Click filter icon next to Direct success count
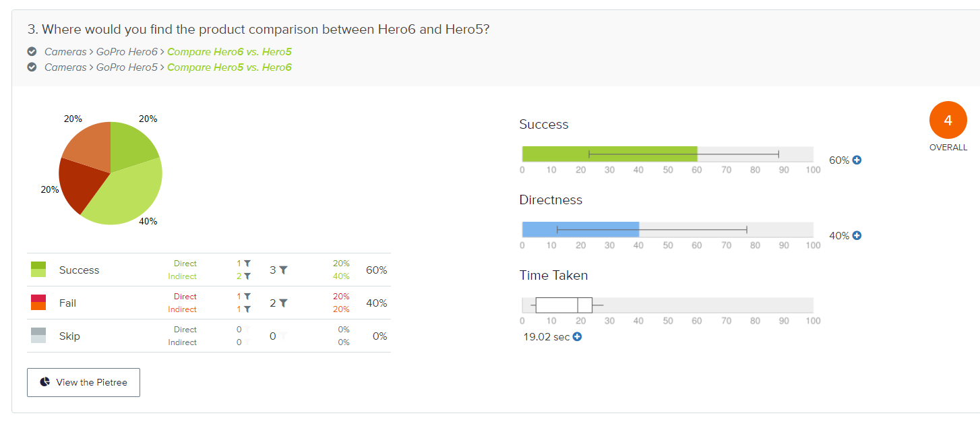This screenshot has height=426, width=980. click(x=247, y=264)
